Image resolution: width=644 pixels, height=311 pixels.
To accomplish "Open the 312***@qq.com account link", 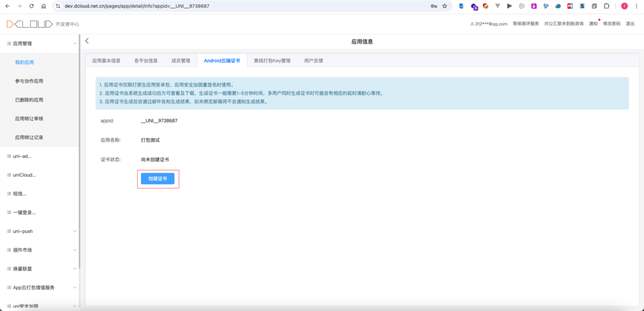I will 489,24.
